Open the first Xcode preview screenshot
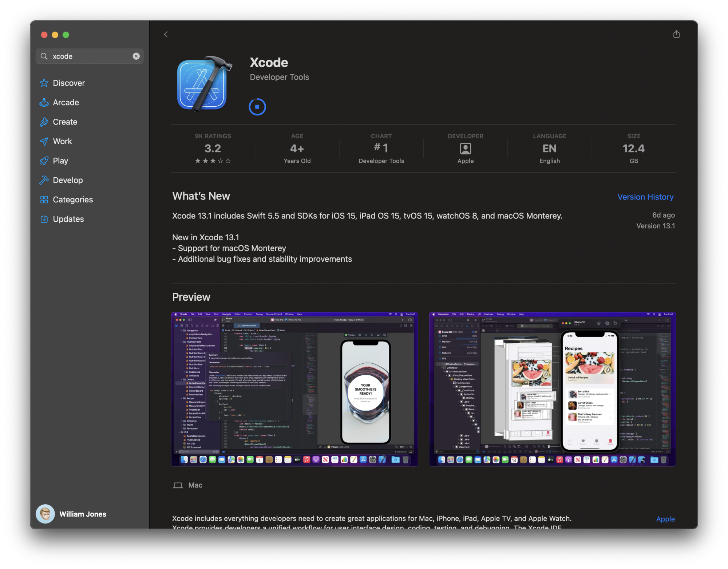 coord(294,389)
